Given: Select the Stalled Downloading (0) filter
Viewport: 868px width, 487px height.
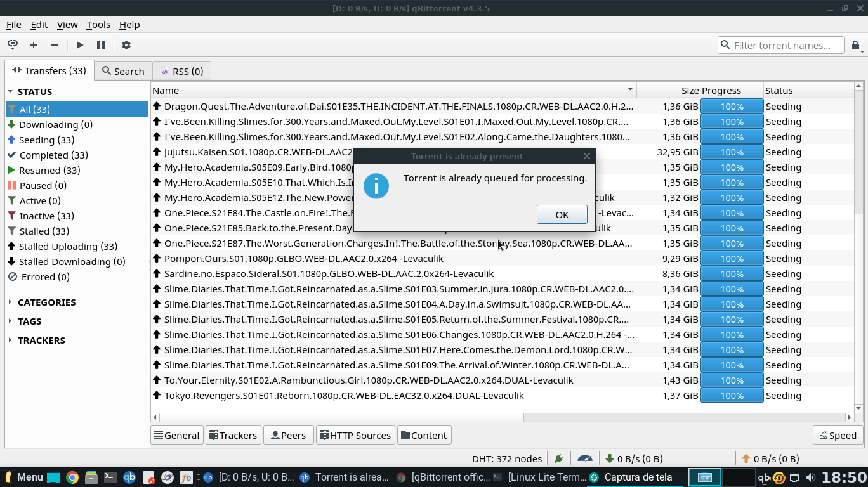Looking at the screenshot, I should 77,261.
